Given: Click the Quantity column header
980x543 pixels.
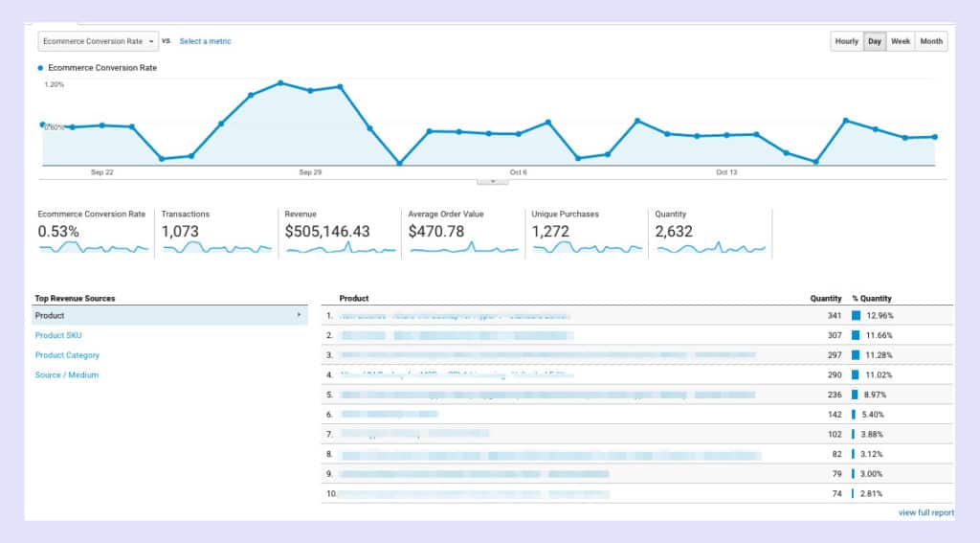Looking at the screenshot, I should pos(826,299).
